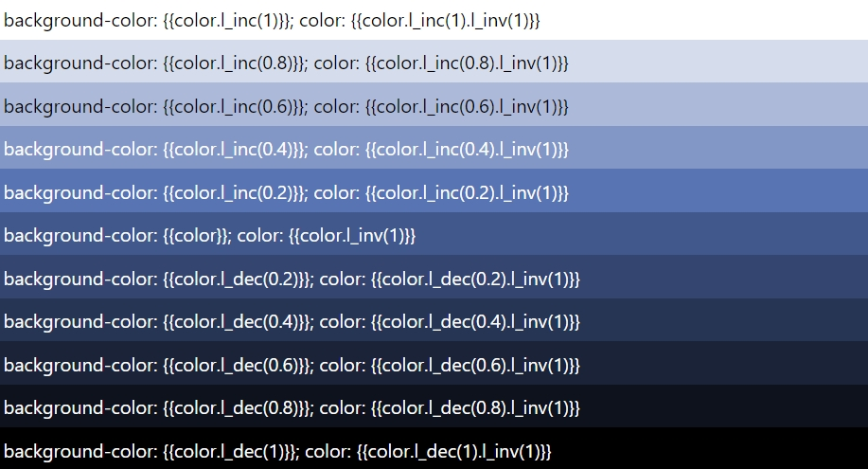This screenshot has height=469, width=868.
Task: Click "{{color.l_inc(0.6).l_inv(1)}}" text
Action: (x=468, y=106)
